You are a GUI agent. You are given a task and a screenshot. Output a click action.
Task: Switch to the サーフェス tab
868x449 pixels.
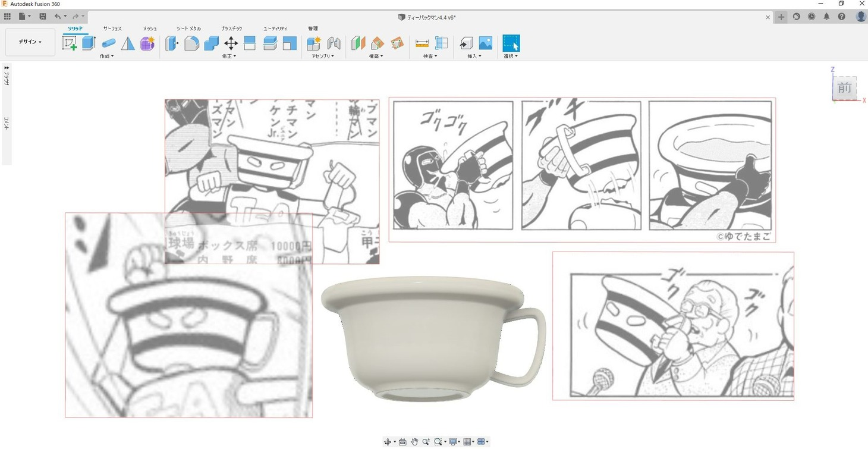pos(112,29)
